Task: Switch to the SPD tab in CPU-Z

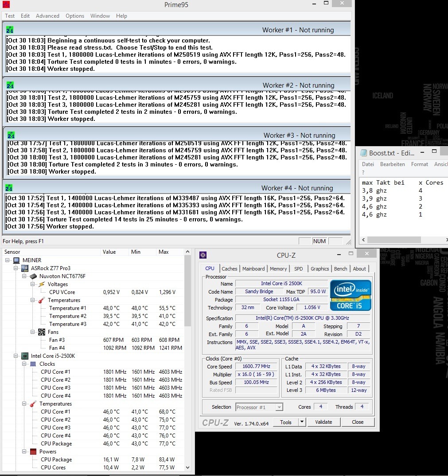Action: 299,269
